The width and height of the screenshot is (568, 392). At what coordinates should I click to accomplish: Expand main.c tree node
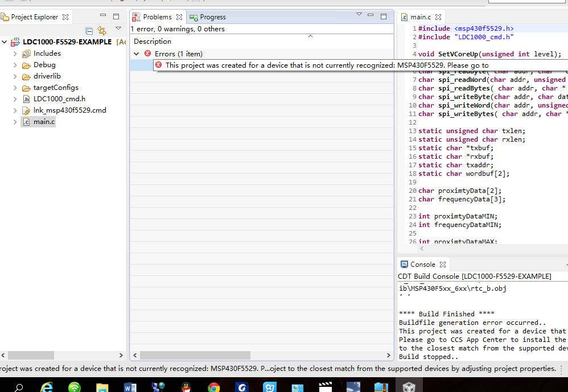coord(15,122)
